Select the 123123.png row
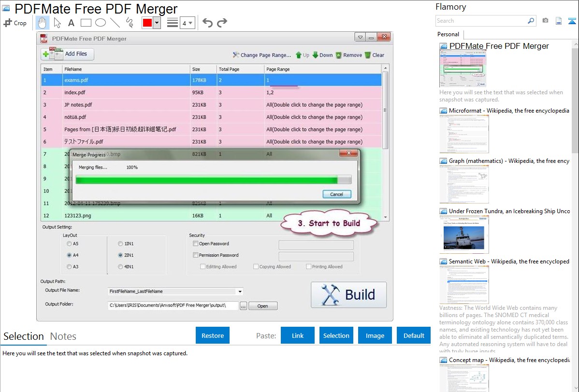Screen dimensions: 579x392 211,216
